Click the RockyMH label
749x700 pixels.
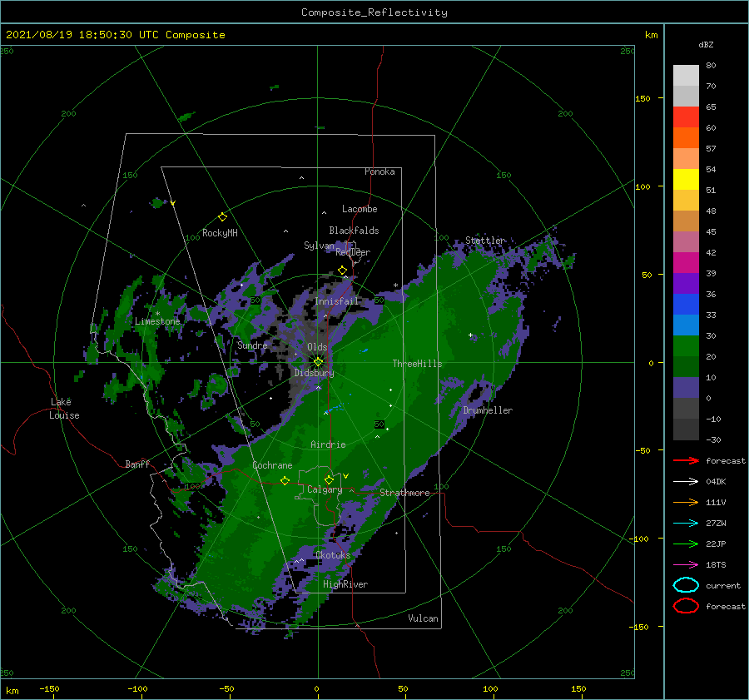click(x=220, y=233)
